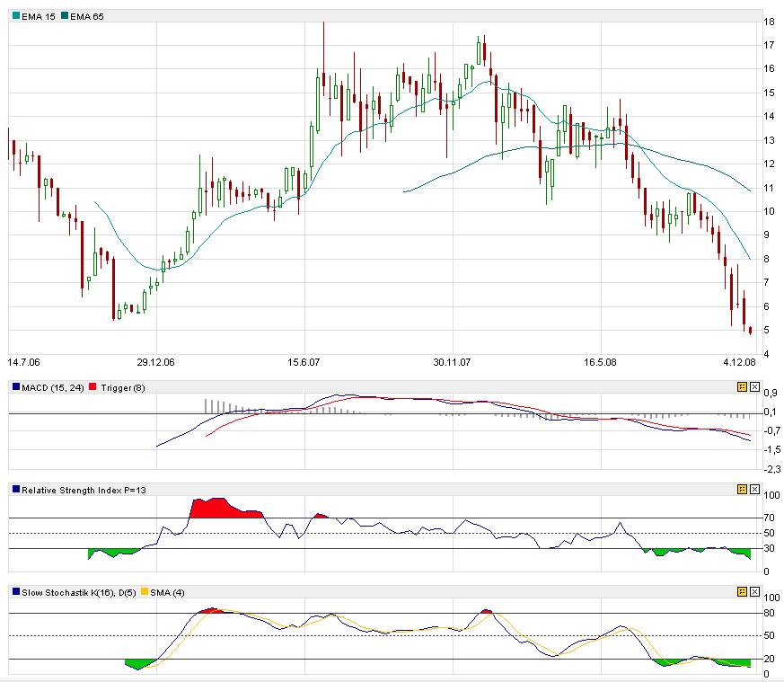Click the 70 level on RSI axis

pyautogui.click(x=769, y=518)
